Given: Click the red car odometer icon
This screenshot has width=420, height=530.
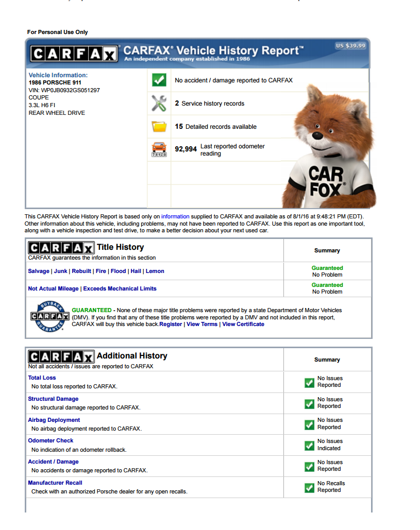Looking at the screenshot, I should [x=159, y=149].
